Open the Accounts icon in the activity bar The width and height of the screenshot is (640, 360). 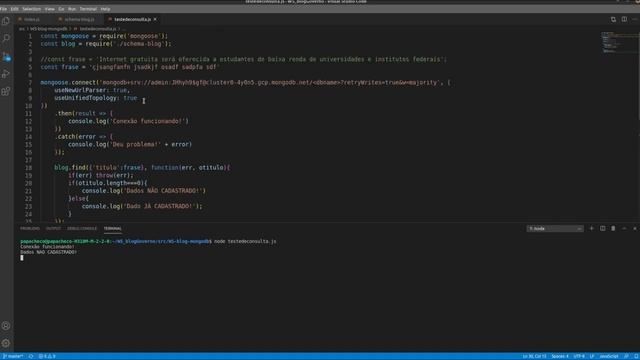pos(6,326)
